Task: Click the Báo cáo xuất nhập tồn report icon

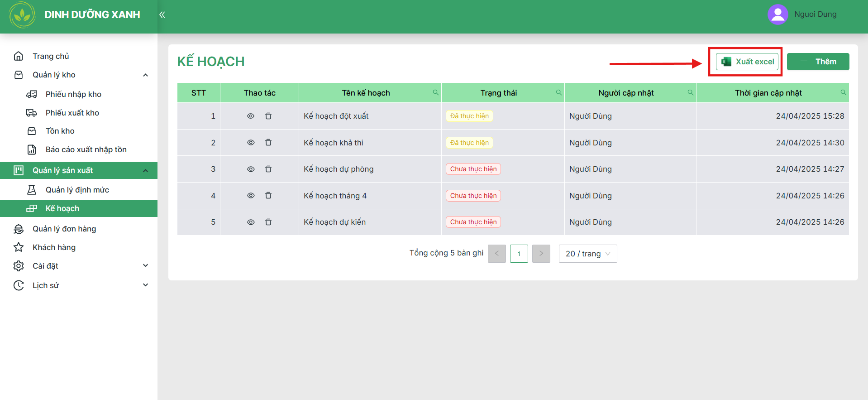Action: click(32, 149)
